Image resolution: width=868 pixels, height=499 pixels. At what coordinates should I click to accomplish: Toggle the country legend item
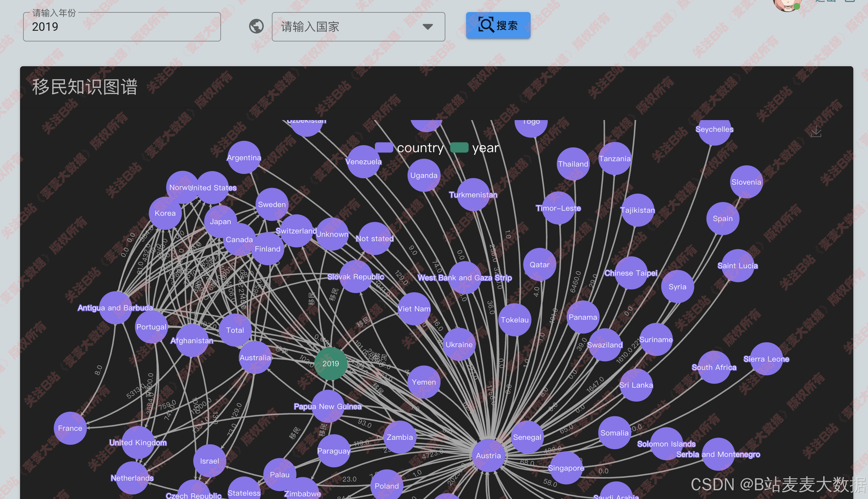coord(420,148)
